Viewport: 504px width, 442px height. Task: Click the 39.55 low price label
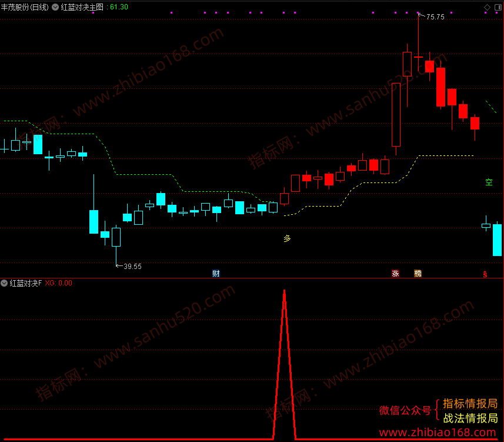pos(132,267)
